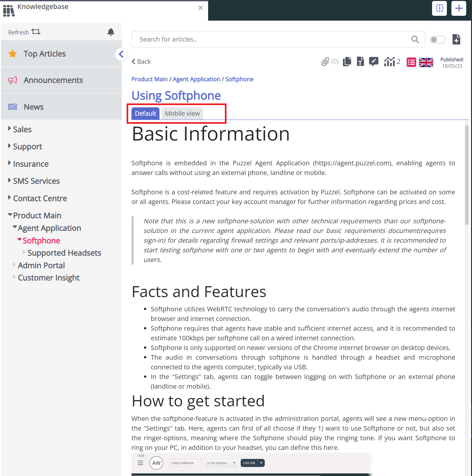Click the copy article icon
This screenshot has width=472, height=476.
(347, 62)
